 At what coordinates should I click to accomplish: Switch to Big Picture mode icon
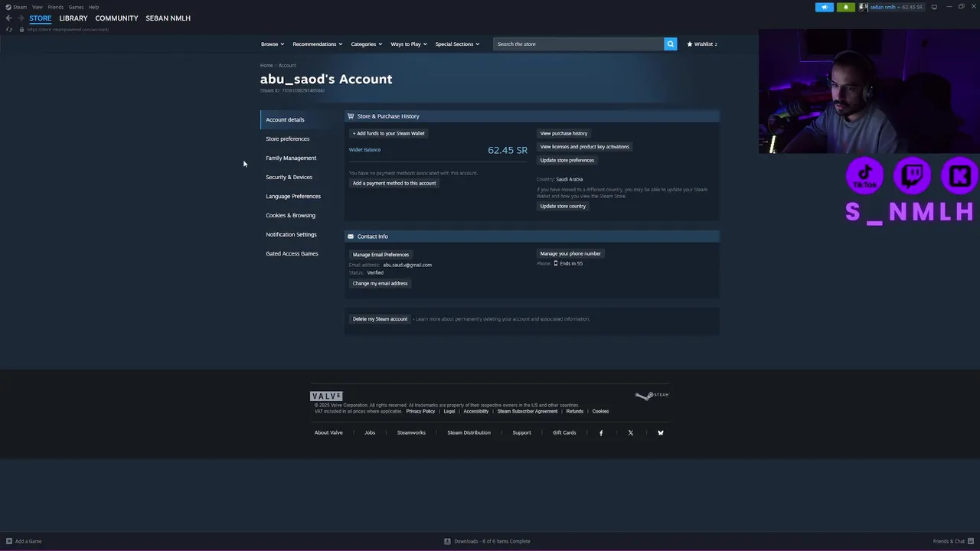934,7
